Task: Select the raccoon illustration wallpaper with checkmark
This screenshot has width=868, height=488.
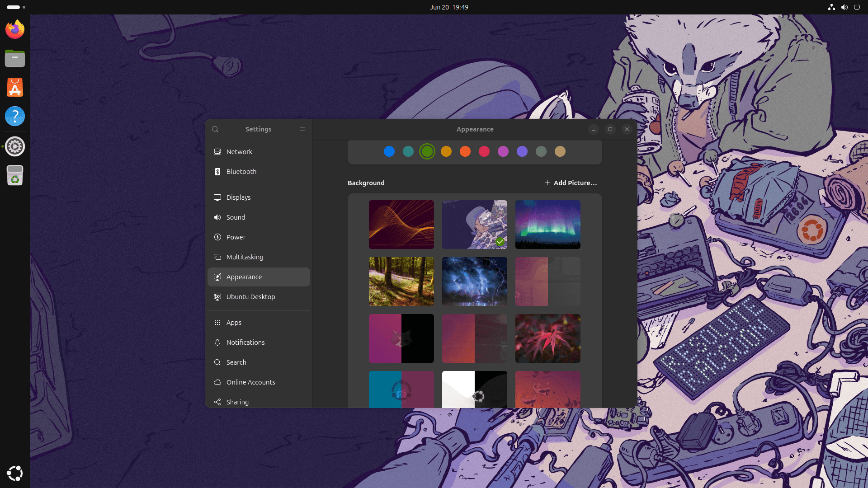Action: tap(475, 225)
